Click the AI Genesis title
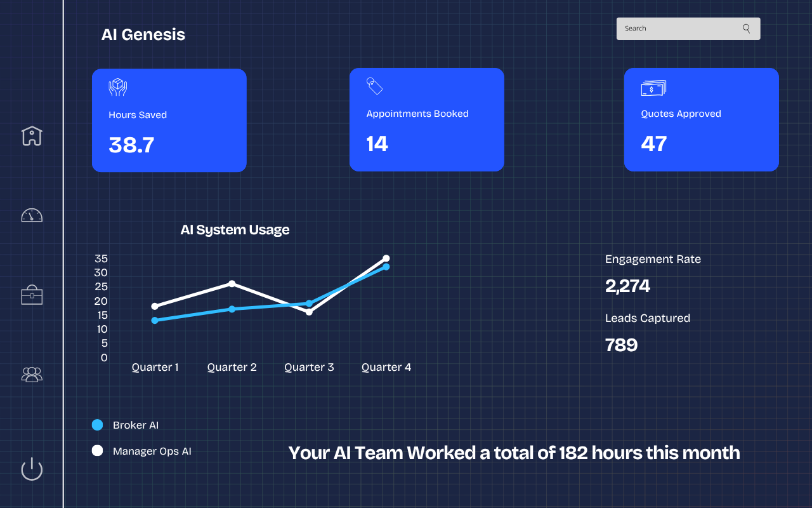This screenshot has height=508, width=812. point(143,34)
